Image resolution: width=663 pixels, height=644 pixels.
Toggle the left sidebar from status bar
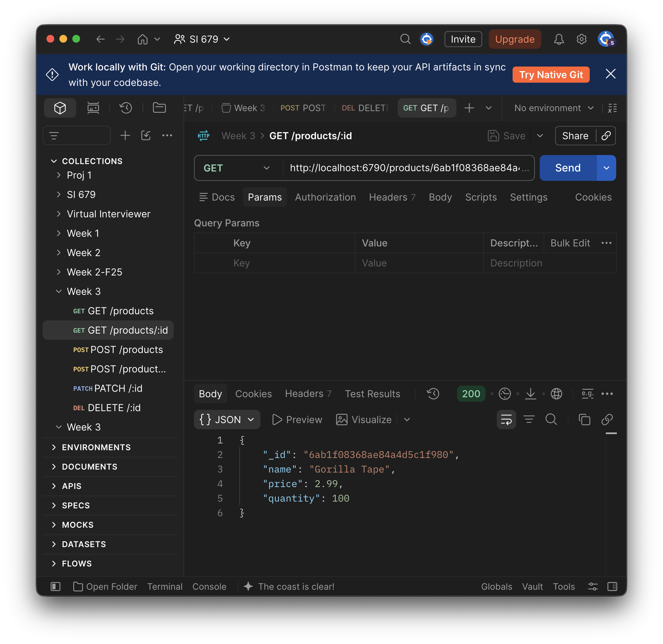point(56,586)
